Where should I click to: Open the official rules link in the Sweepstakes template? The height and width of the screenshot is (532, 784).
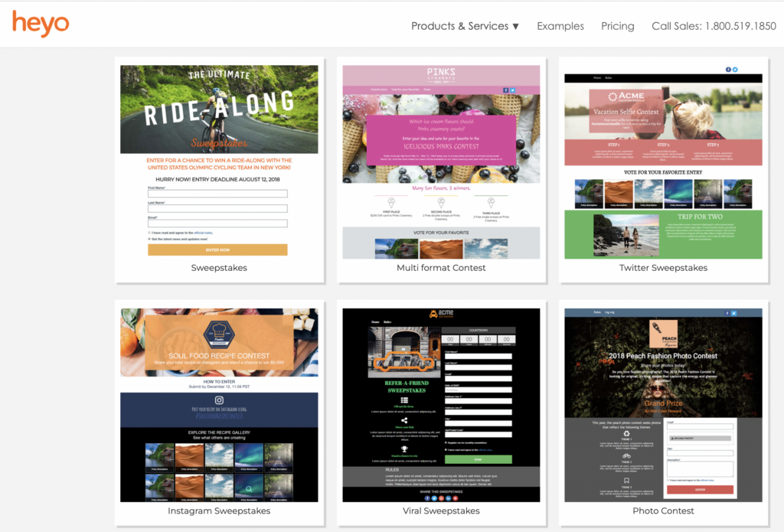[203, 233]
